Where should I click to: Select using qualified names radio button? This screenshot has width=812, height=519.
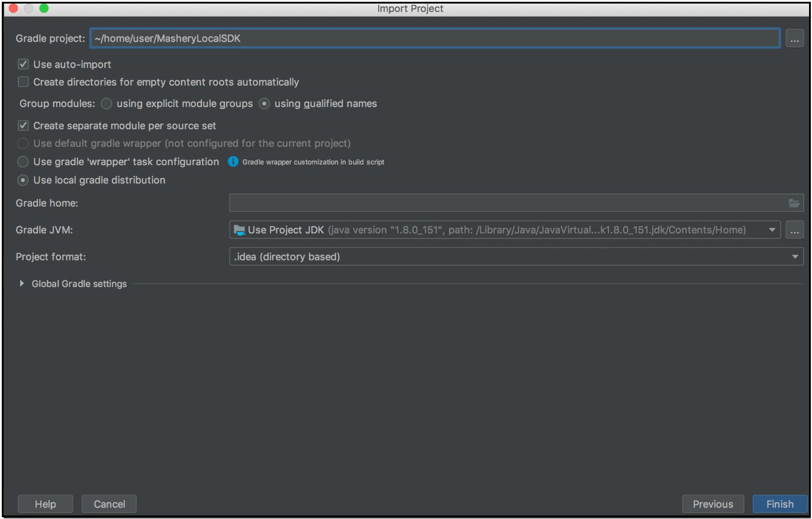[265, 104]
